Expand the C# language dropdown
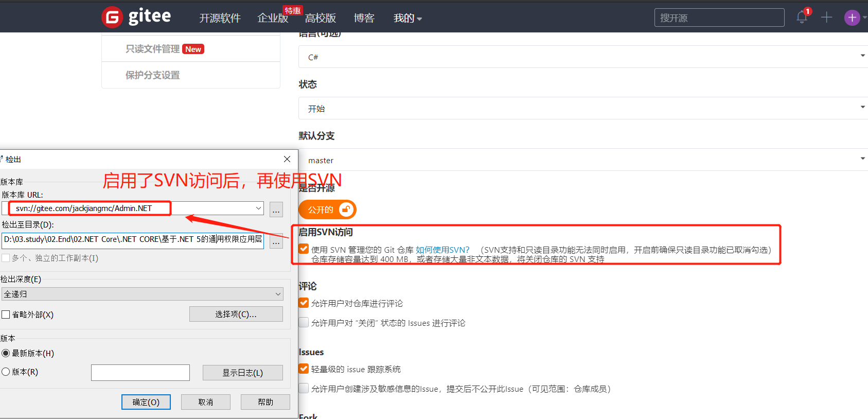Viewport: 868px width, 419px height. [583, 57]
